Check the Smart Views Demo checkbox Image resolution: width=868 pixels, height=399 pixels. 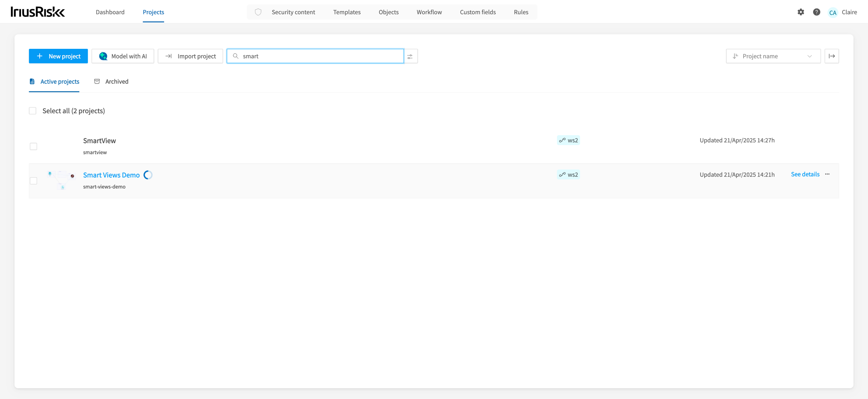[x=33, y=181]
